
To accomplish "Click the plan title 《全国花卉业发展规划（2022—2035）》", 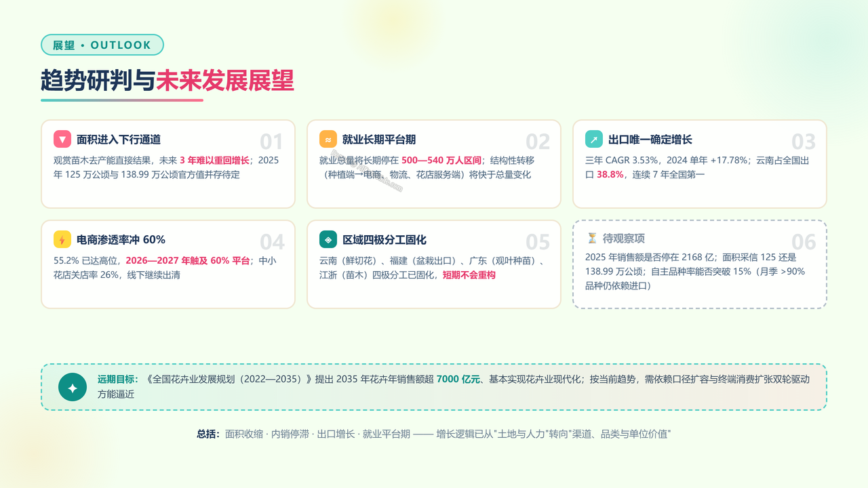I will click(231, 380).
